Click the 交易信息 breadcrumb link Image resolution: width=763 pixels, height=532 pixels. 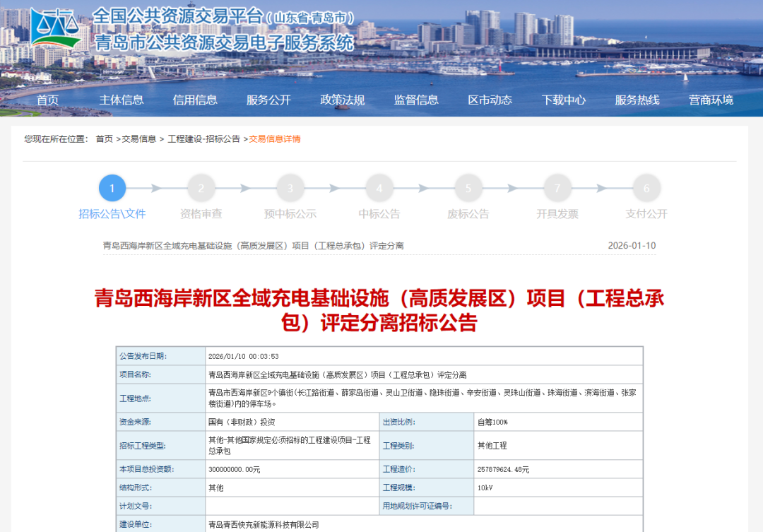[138, 139]
